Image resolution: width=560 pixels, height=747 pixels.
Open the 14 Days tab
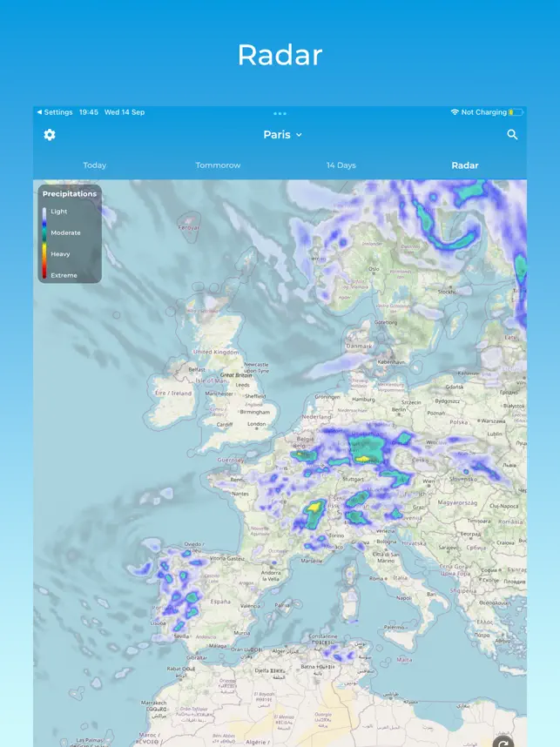(x=341, y=165)
